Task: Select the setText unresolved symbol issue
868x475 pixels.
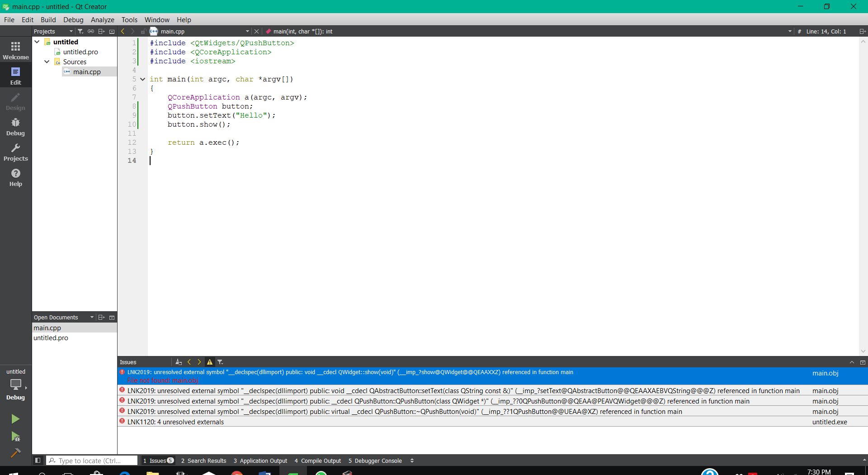Action: (x=493, y=390)
